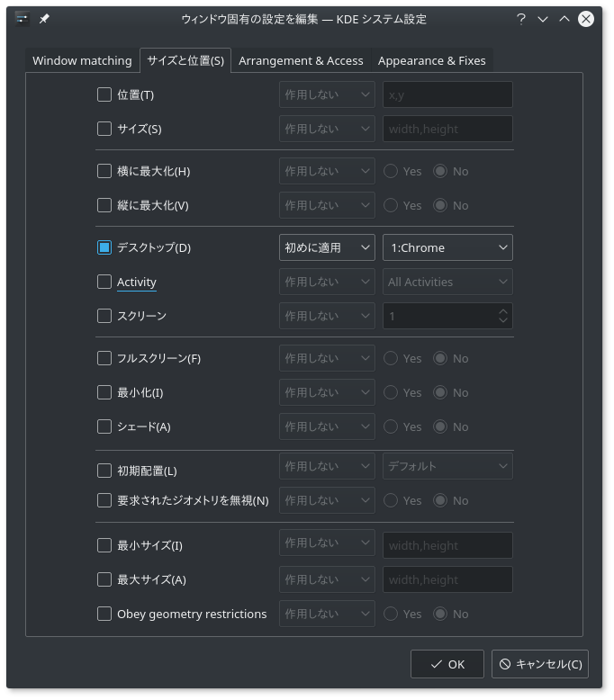Enable Obey geometry restrictions checkbox
The image size is (614, 700).
(x=104, y=614)
